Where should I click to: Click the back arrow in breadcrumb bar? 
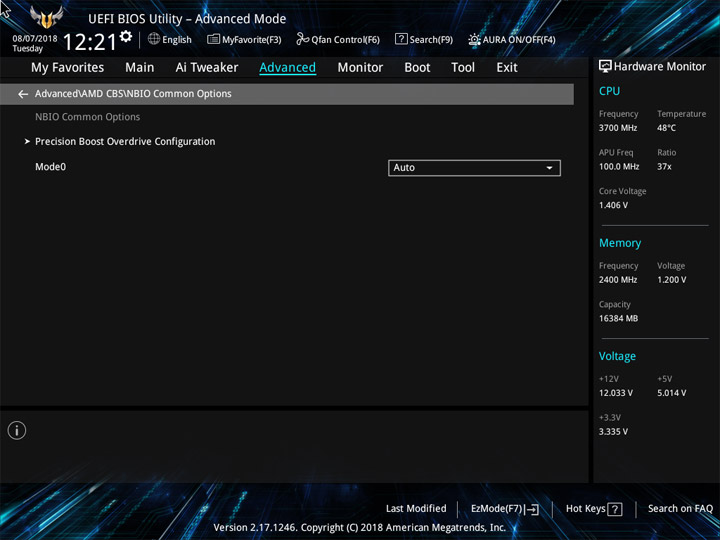click(23, 94)
